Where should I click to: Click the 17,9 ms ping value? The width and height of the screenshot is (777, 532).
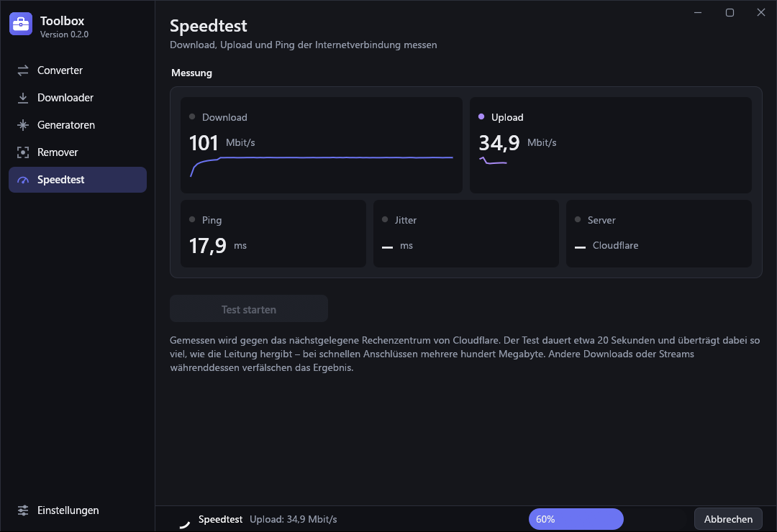coord(217,246)
